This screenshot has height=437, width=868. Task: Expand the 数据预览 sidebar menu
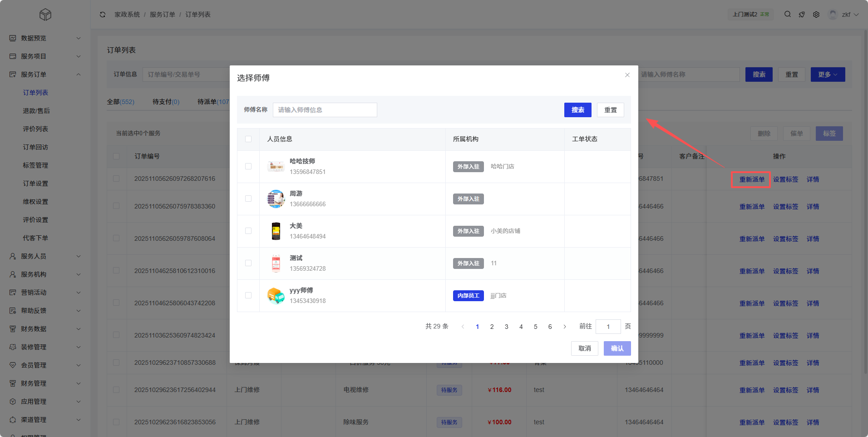point(79,38)
